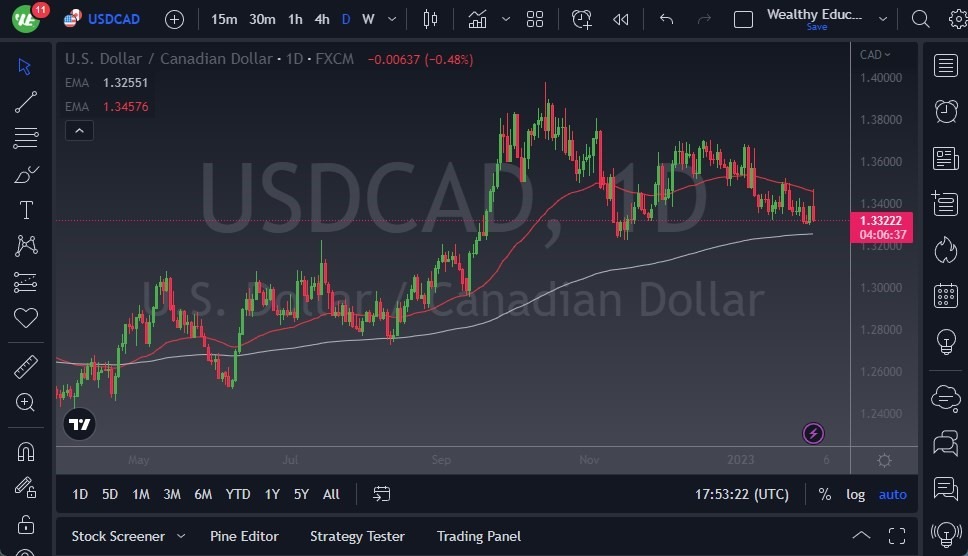Select the weekly W timeframe
Viewport: 968px width, 556px height.
coord(368,19)
